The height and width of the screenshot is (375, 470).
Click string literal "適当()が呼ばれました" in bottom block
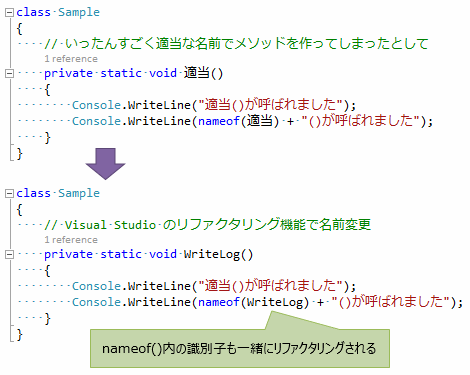click(271, 286)
